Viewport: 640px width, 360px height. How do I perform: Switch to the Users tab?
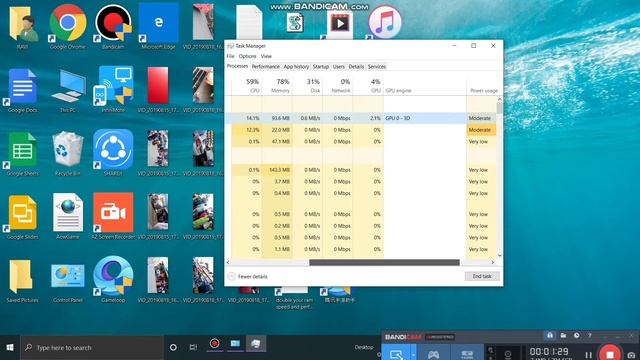pos(338,67)
